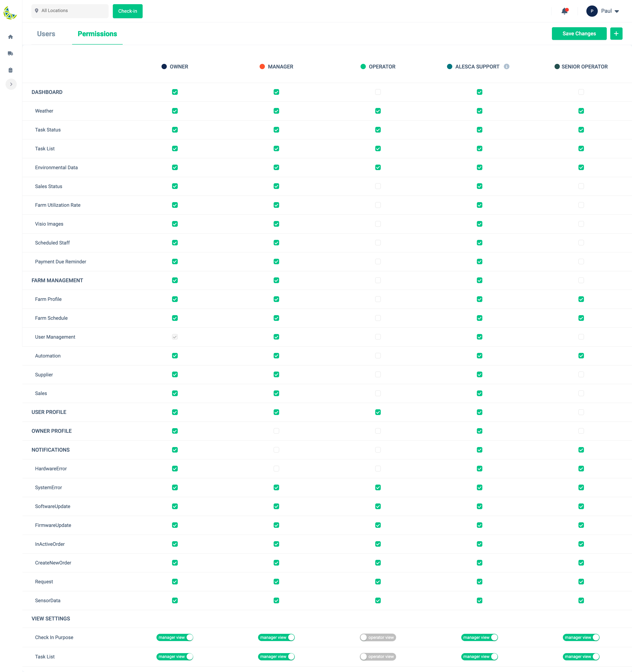Open the Home sidebar icon
The height and width of the screenshot is (672, 632).
(11, 37)
